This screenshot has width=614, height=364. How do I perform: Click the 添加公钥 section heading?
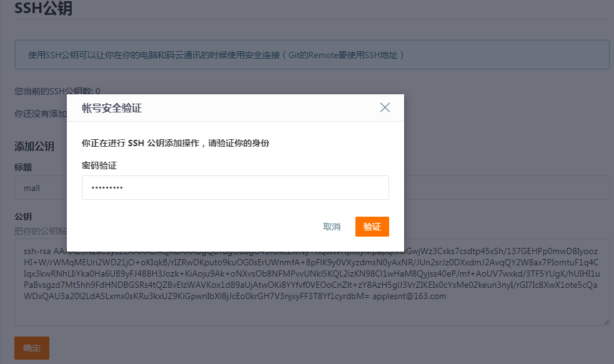34,146
